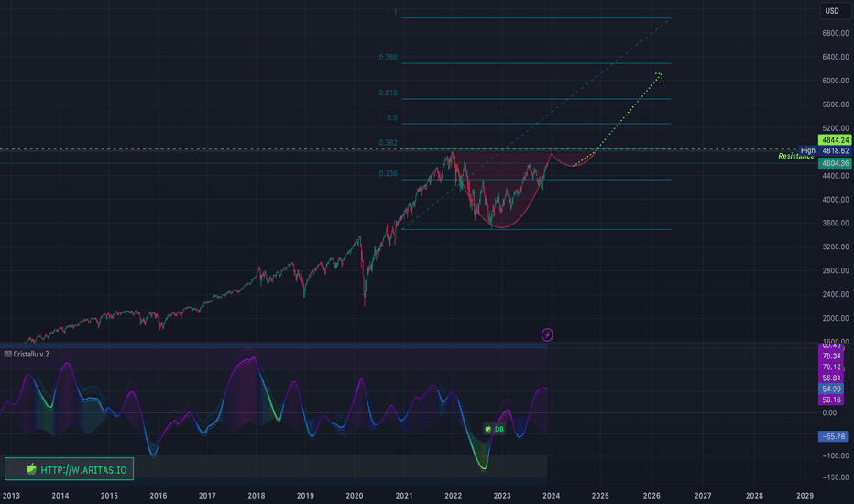Click the Resistance line label

[x=795, y=157]
